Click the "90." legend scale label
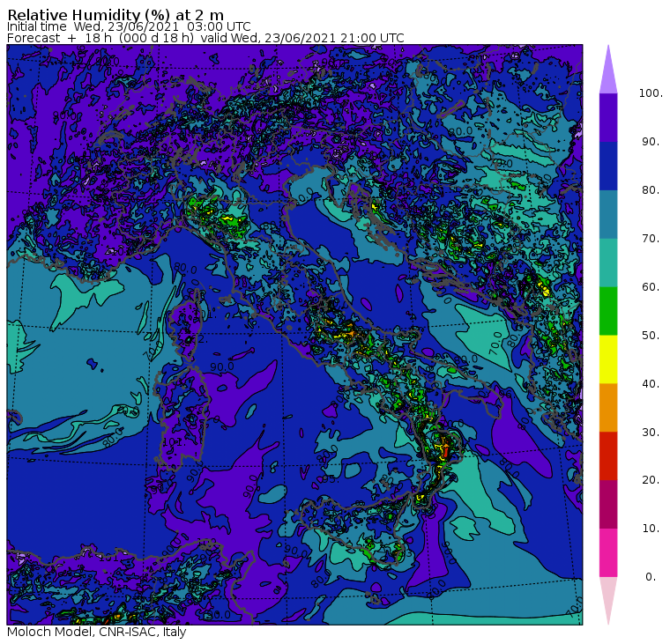 (651, 142)
